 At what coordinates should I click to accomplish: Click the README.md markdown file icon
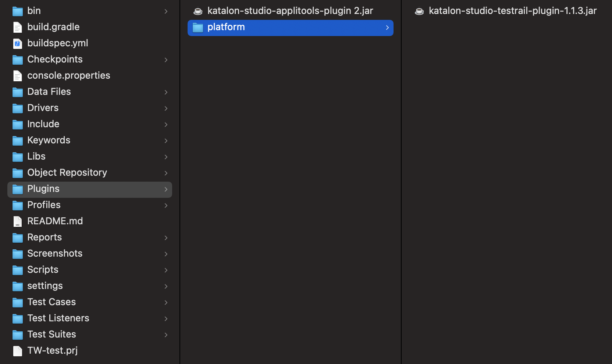click(17, 221)
